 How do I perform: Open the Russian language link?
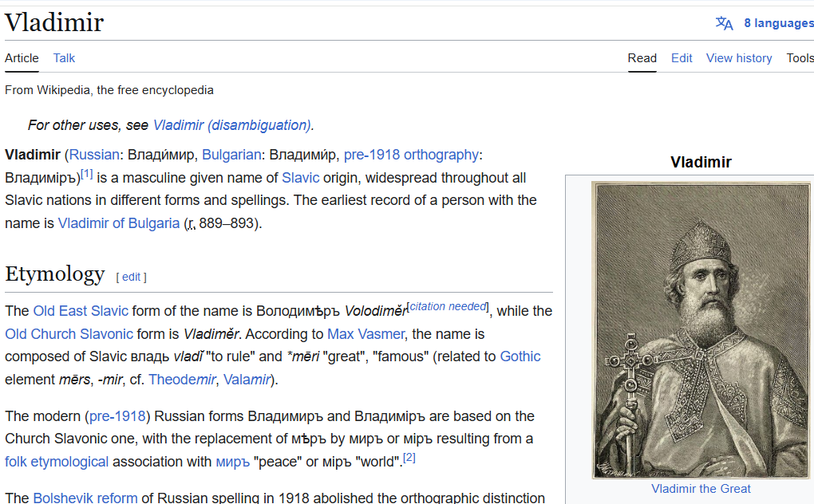[x=94, y=155]
